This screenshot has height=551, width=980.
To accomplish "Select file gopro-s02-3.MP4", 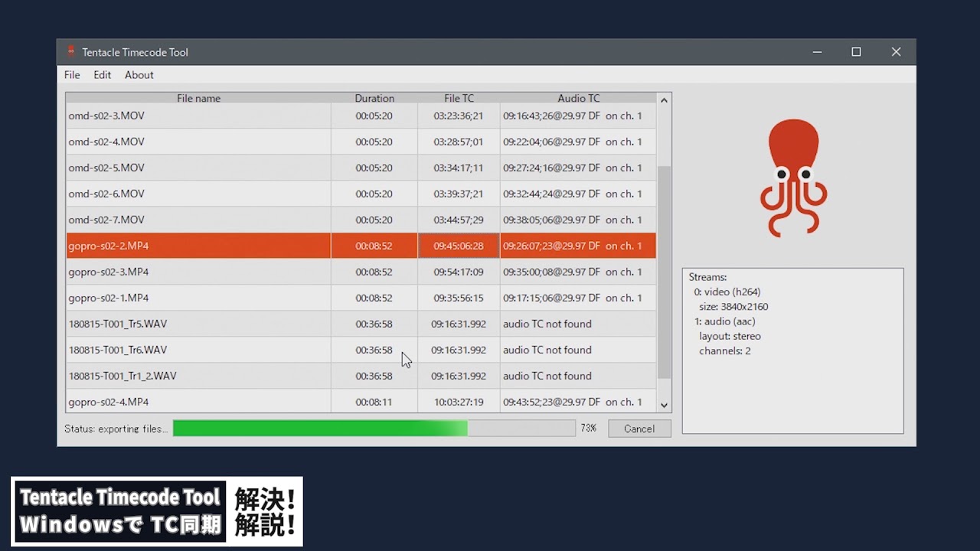I will 109,272.
